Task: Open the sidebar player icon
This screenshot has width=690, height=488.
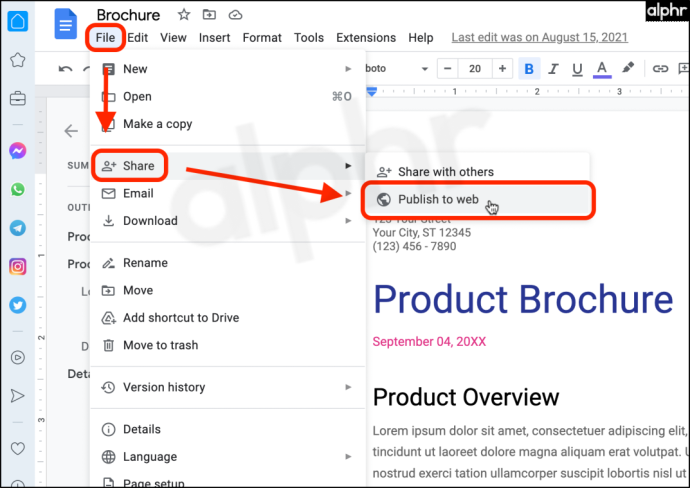Action: [x=18, y=357]
